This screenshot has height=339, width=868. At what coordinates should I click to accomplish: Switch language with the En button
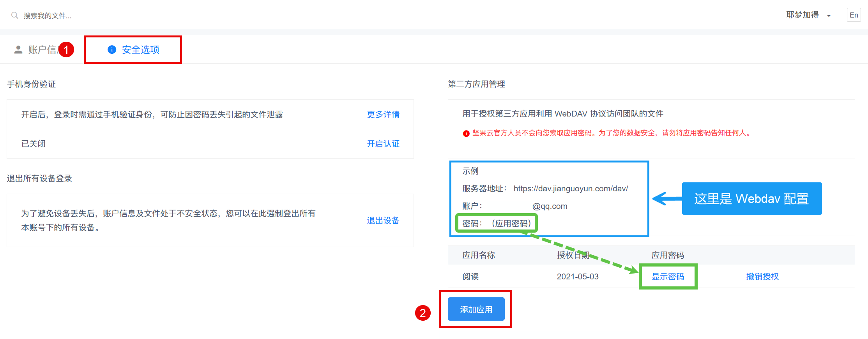(x=854, y=15)
